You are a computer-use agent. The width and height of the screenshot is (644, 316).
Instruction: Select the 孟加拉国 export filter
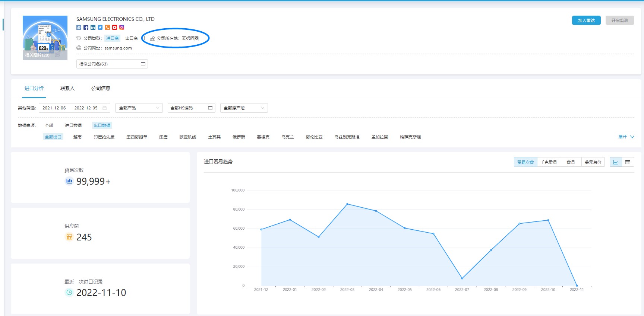[380, 137]
